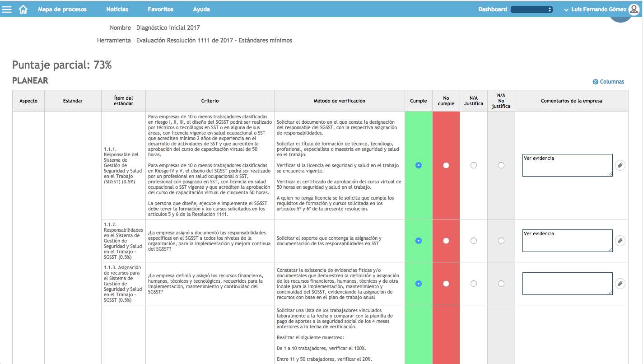
Task: Select N/A No justifica for item 1.1.2
Action: pos(501,241)
